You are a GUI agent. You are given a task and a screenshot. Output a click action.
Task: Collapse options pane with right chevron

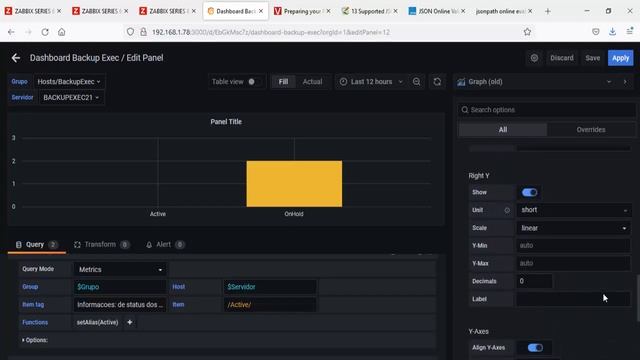pos(625,82)
